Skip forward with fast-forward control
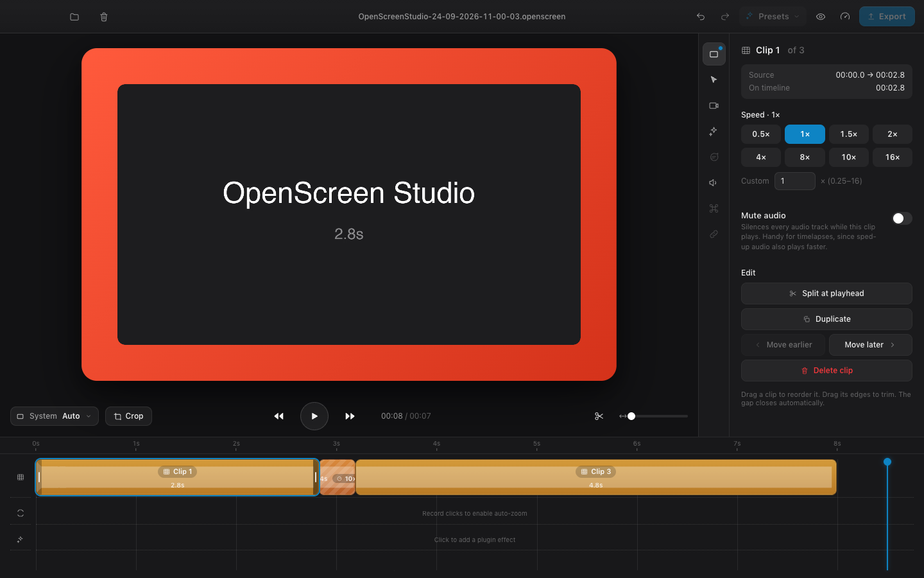 click(350, 416)
